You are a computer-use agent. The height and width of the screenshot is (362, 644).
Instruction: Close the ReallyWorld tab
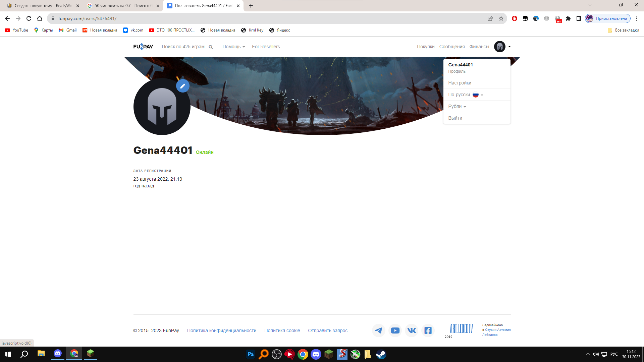[x=78, y=6]
